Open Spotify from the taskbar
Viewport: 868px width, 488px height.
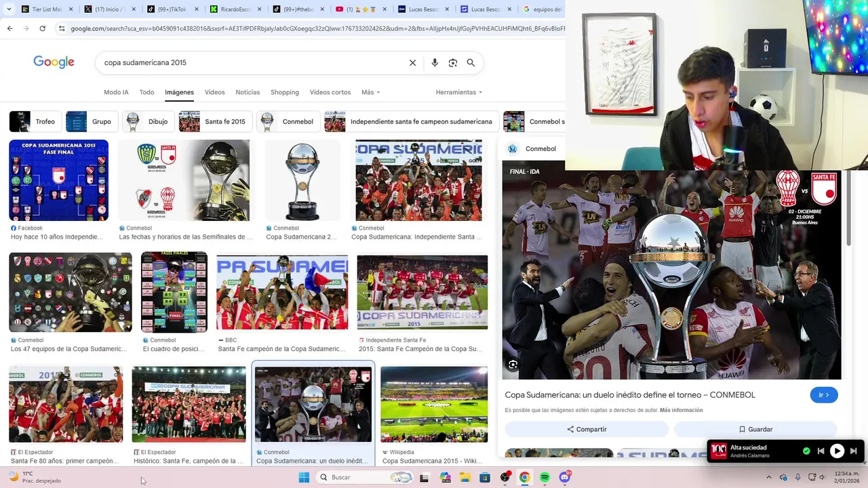545,477
